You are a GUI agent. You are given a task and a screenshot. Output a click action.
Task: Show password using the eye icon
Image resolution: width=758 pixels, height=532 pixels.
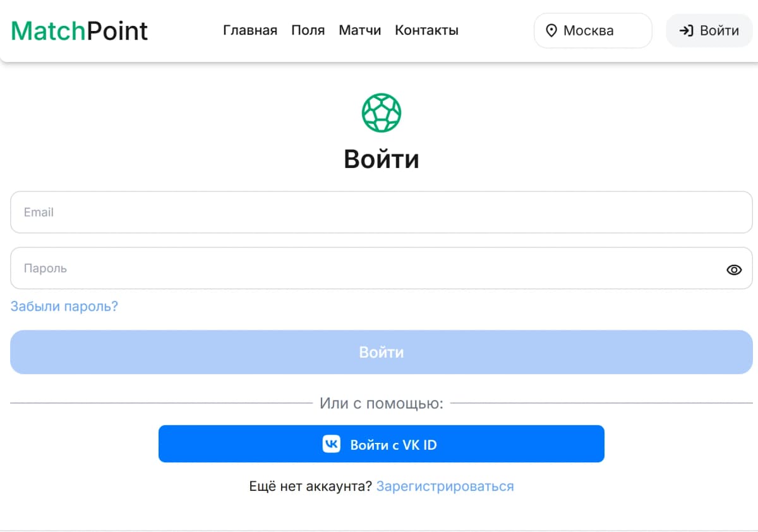click(733, 270)
